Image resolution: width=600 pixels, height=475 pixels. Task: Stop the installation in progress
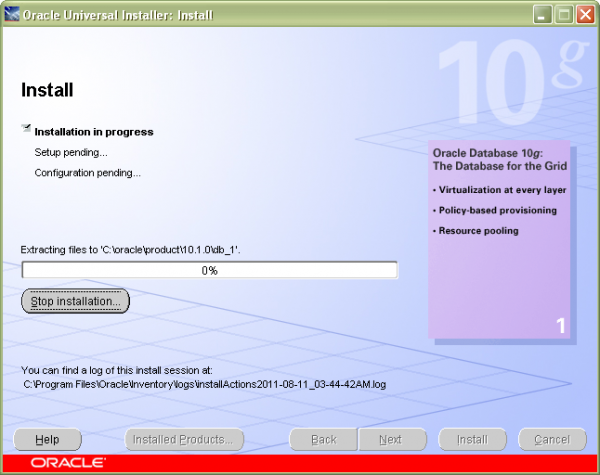(75, 301)
